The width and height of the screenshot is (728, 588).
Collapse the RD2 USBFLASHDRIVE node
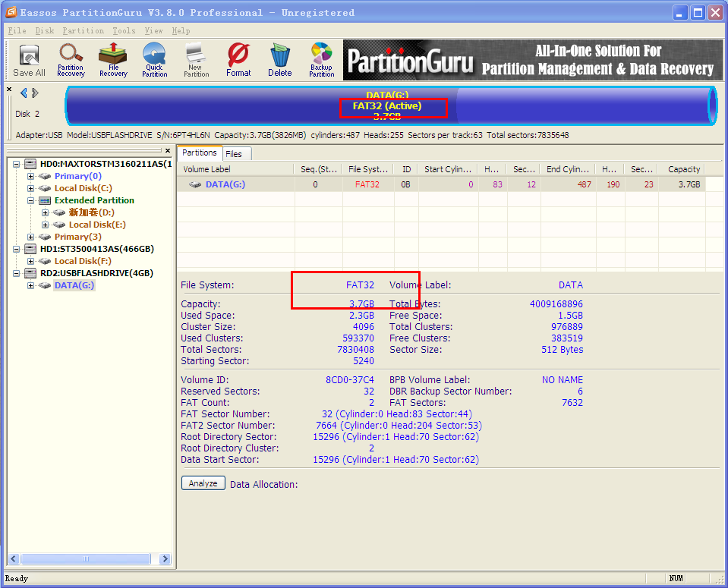(x=16, y=273)
